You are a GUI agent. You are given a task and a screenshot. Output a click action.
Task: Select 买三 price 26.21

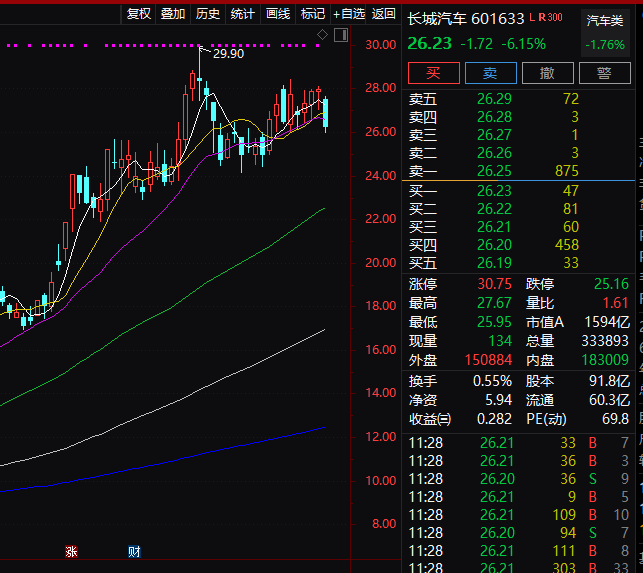coord(494,227)
